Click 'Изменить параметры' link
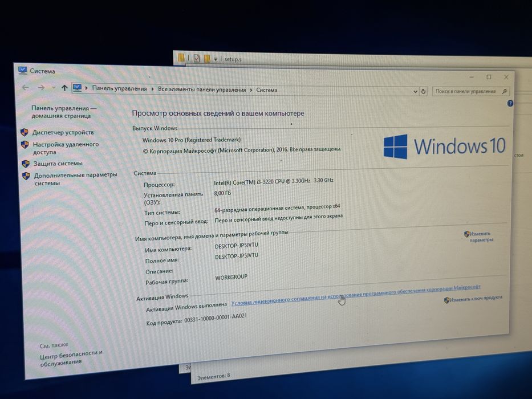Screen dimensions: 532x399 [x=481, y=237]
